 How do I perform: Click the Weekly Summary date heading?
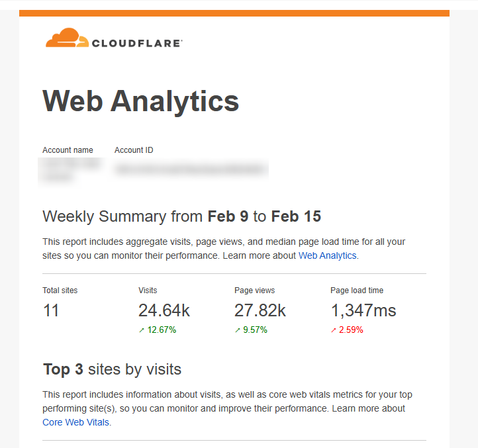[181, 216]
